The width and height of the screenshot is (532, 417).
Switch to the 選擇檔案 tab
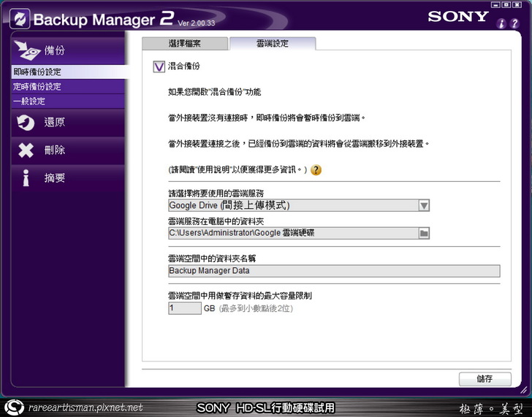point(184,44)
